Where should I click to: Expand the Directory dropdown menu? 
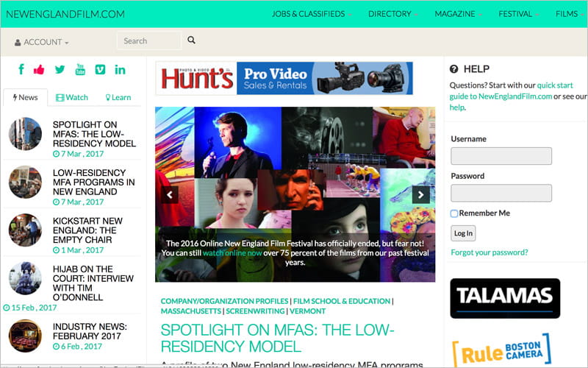coord(394,14)
